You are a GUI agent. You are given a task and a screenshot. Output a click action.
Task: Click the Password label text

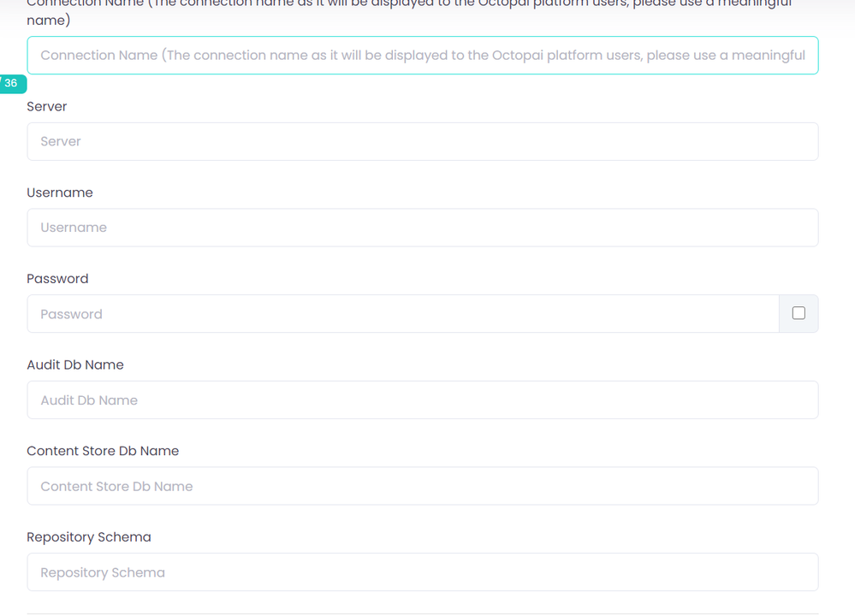click(x=57, y=279)
